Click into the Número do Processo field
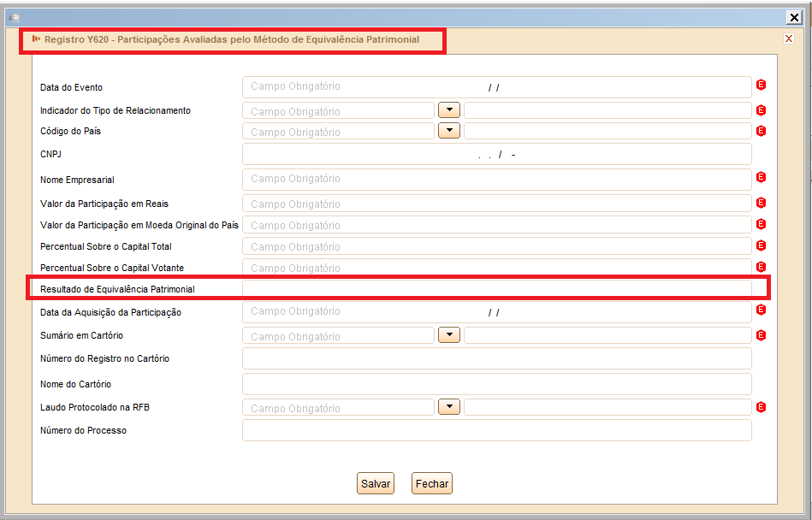The image size is (812, 520). (x=496, y=430)
